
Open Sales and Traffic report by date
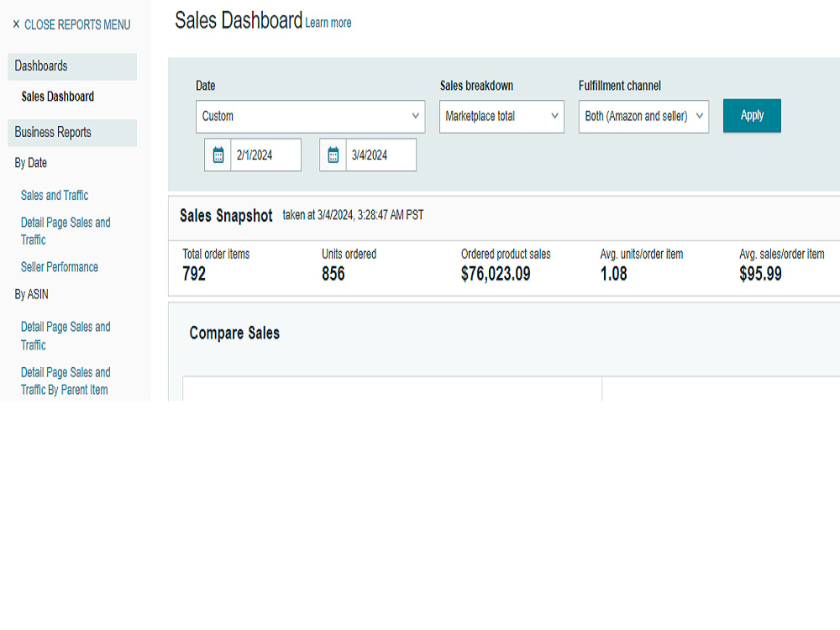pos(55,196)
